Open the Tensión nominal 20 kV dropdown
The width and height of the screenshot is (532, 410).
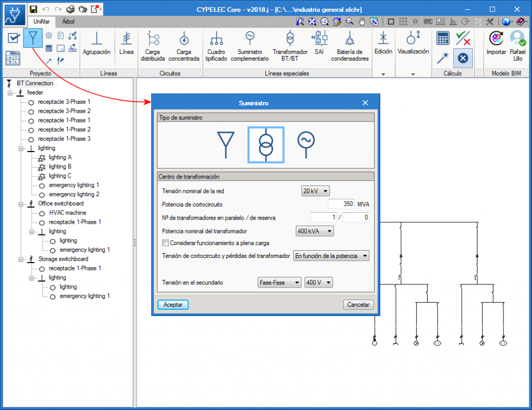point(316,191)
